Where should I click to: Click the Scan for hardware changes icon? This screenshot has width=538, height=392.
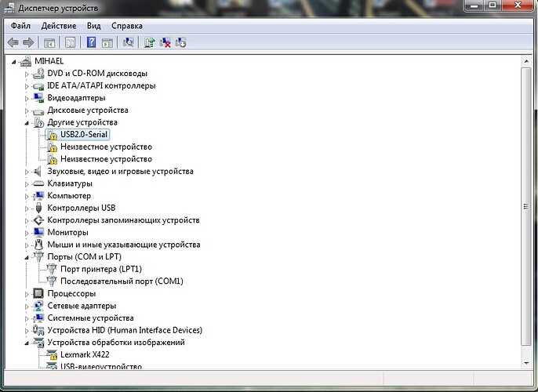tap(129, 42)
